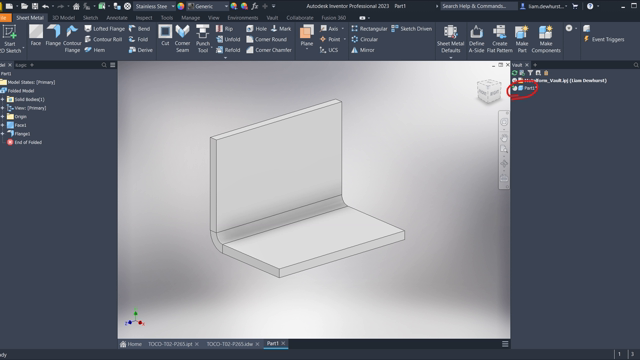
Task: Expand the Flange1 feature node
Action: tap(3, 133)
